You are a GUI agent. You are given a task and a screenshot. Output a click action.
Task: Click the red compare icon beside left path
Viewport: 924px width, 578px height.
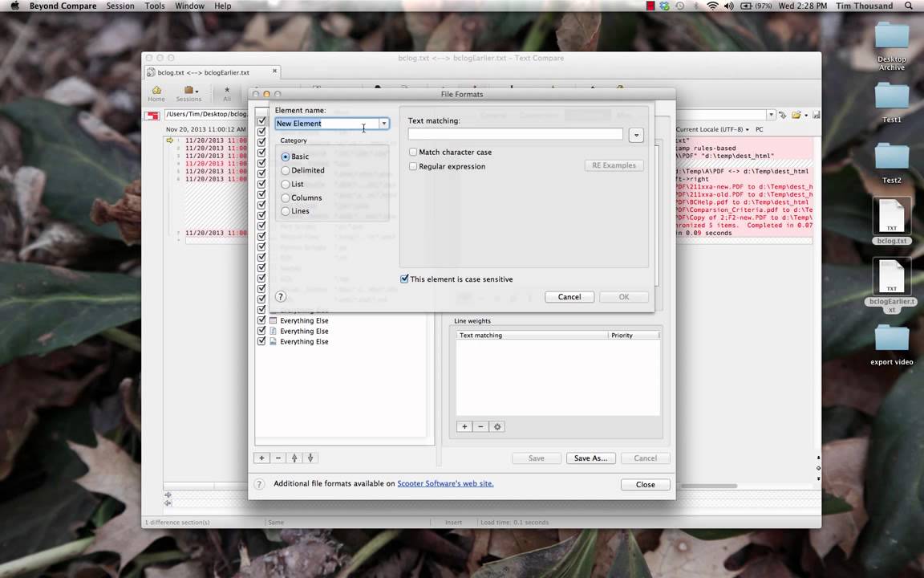(152, 115)
